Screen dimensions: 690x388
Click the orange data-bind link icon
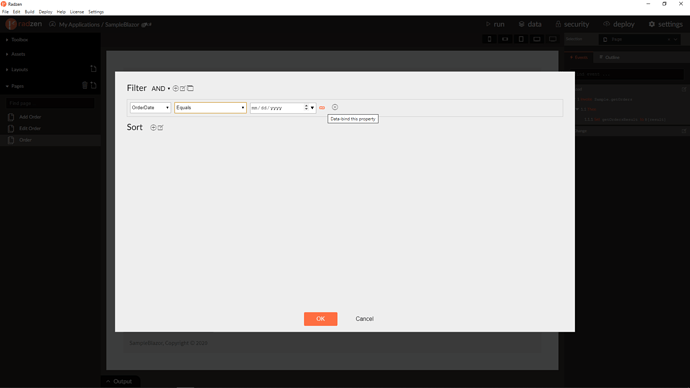point(322,108)
